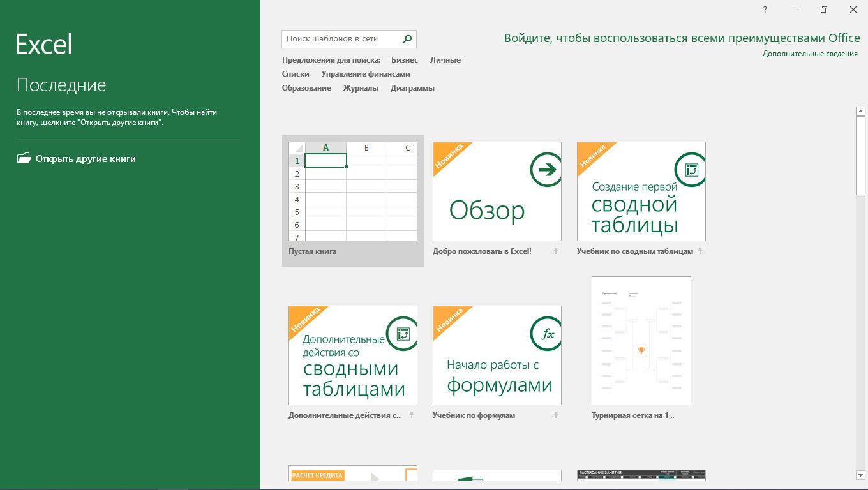Click the 'Диаграммы' suggested search

click(x=412, y=88)
